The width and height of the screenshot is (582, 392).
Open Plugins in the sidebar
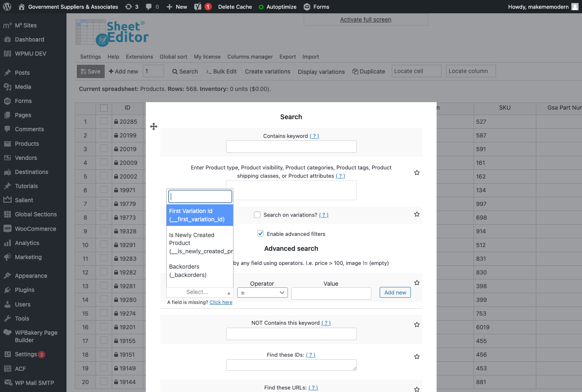[25, 290]
